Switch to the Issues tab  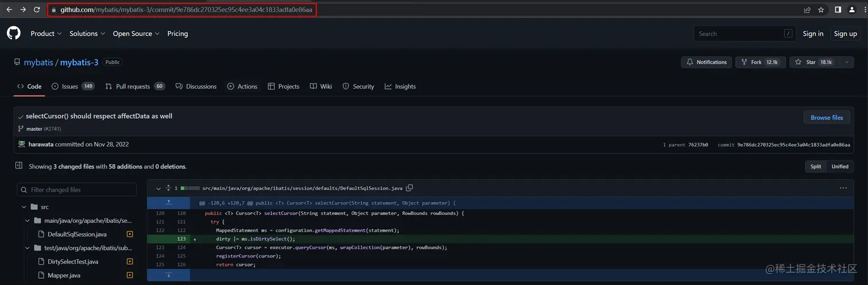click(x=73, y=86)
